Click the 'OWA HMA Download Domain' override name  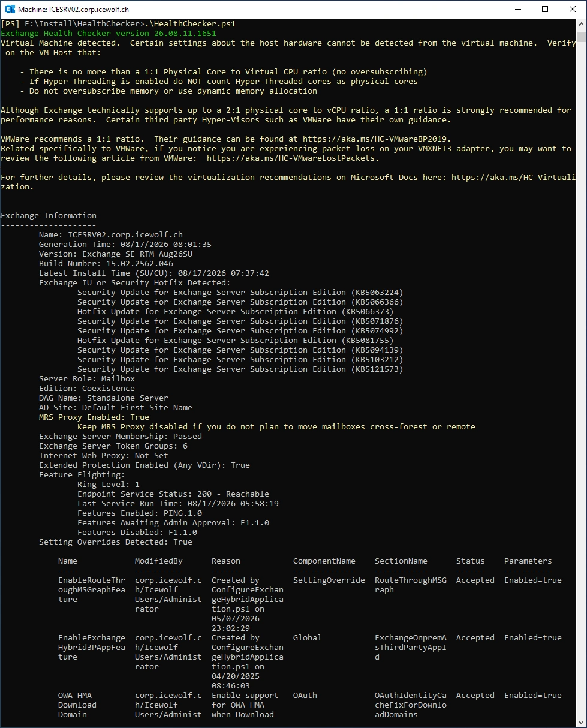point(77,705)
